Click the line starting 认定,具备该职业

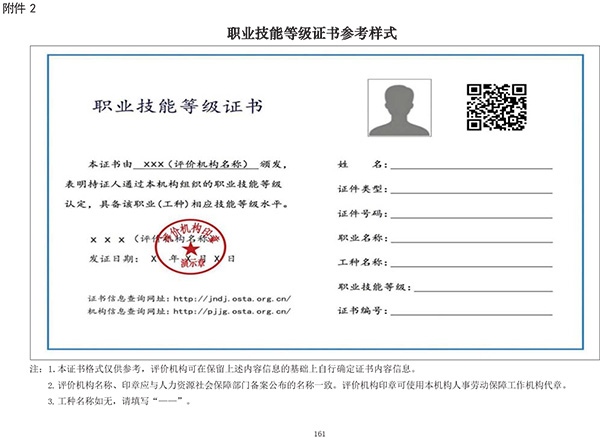click(176, 204)
